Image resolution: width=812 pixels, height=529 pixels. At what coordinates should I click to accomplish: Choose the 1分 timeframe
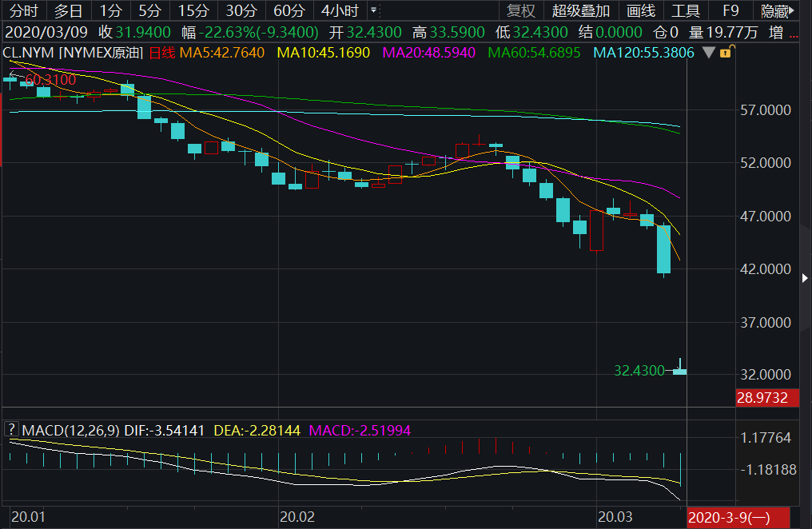coord(111,10)
